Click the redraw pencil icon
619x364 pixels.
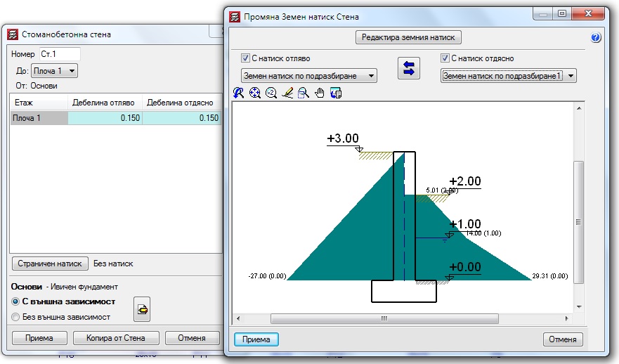[287, 93]
